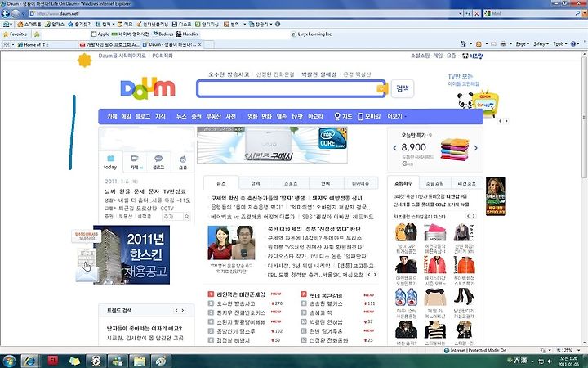Open a new blank tab button
Viewport: 588px width, 368px height.
click(x=209, y=45)
